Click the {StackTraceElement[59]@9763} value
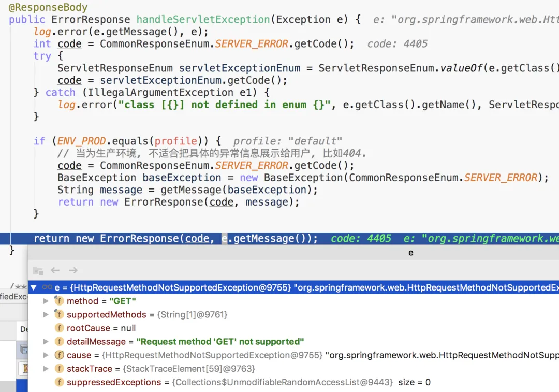The width and height of the screenshot is (559, 392). (x=189, y=369)
